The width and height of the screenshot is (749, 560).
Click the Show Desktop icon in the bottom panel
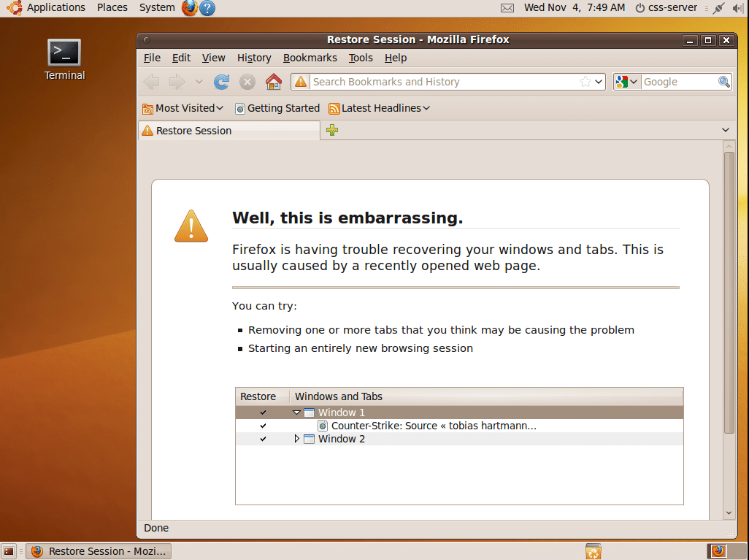click(9, 551)
